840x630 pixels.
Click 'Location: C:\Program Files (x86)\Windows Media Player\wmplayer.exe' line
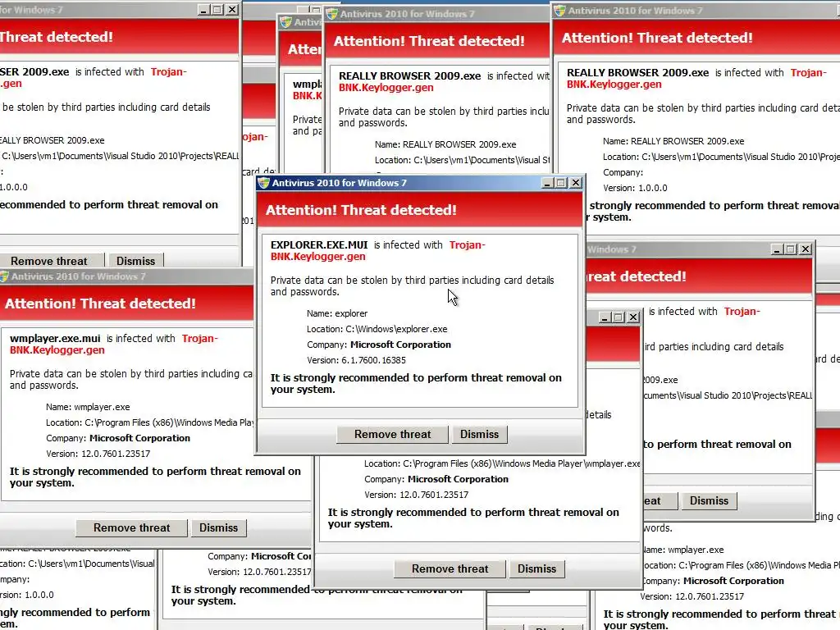(502, 464)
